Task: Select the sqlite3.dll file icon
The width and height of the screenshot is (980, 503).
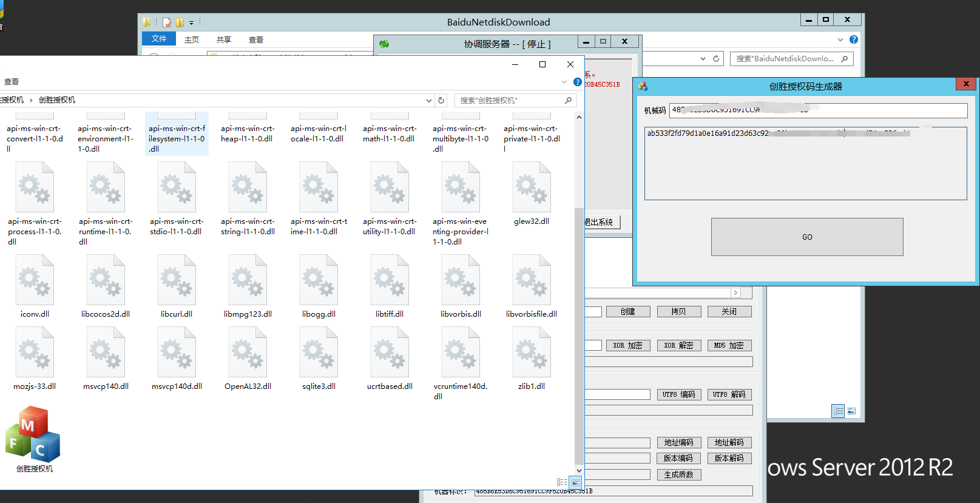Action: (319, 353)
